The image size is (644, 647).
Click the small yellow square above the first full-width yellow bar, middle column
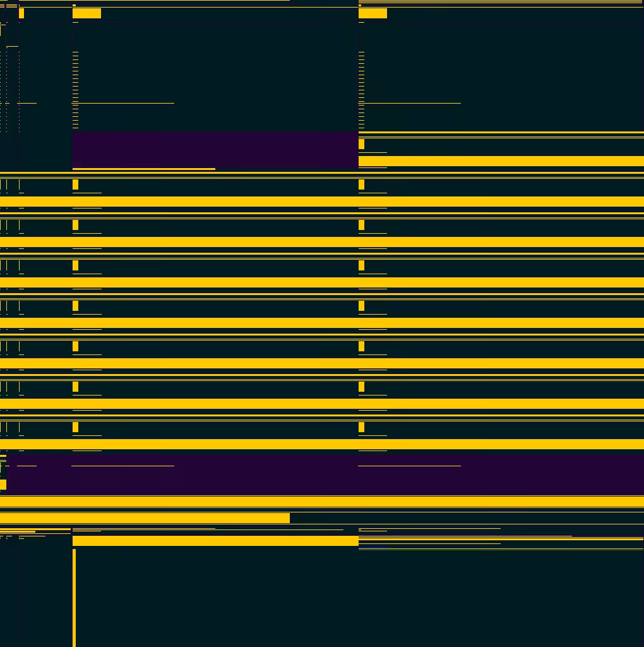(x=76, y=184)
